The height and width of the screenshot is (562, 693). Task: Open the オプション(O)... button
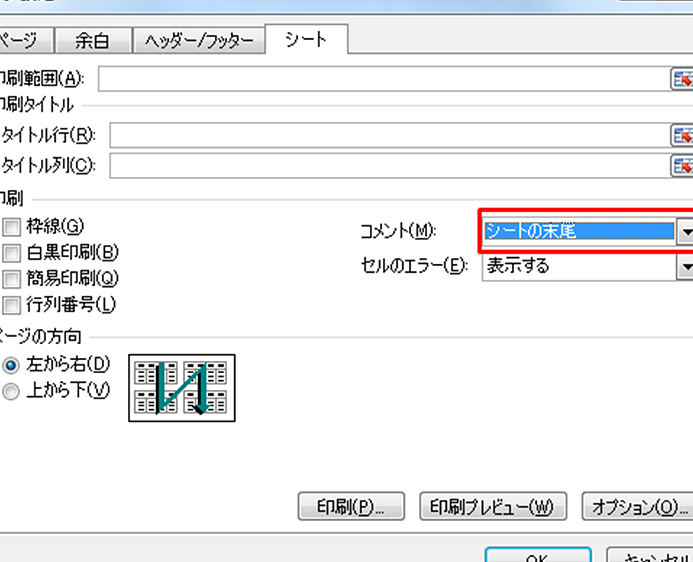click(x=638, y=506)
